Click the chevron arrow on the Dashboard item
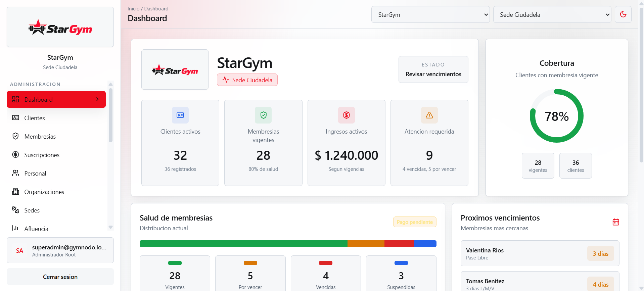The width and height of the screenshot is (644, 291). pos(97,99)
